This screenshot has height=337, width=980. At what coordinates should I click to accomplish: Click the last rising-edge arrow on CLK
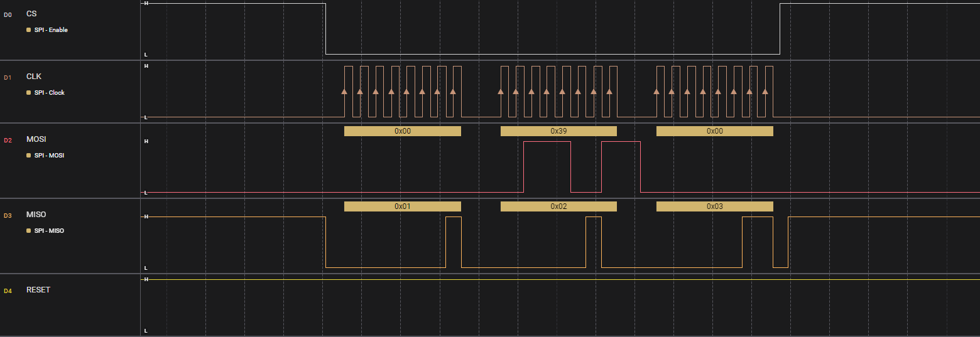coord(765,92)
